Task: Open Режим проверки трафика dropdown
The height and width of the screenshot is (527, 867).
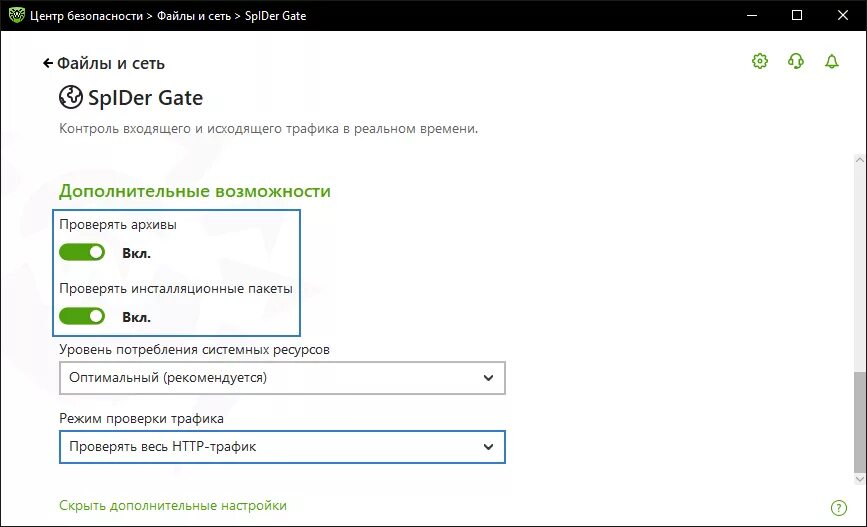Action: tap(282, 446)
